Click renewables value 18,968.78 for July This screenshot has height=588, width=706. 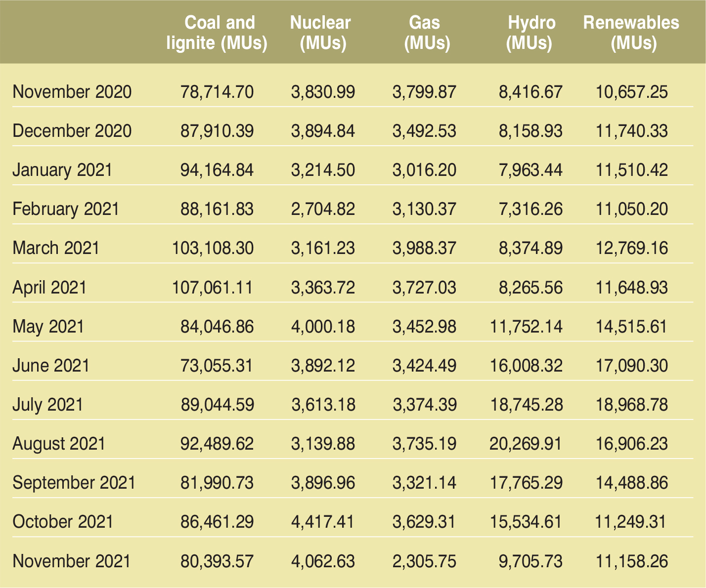631,405
